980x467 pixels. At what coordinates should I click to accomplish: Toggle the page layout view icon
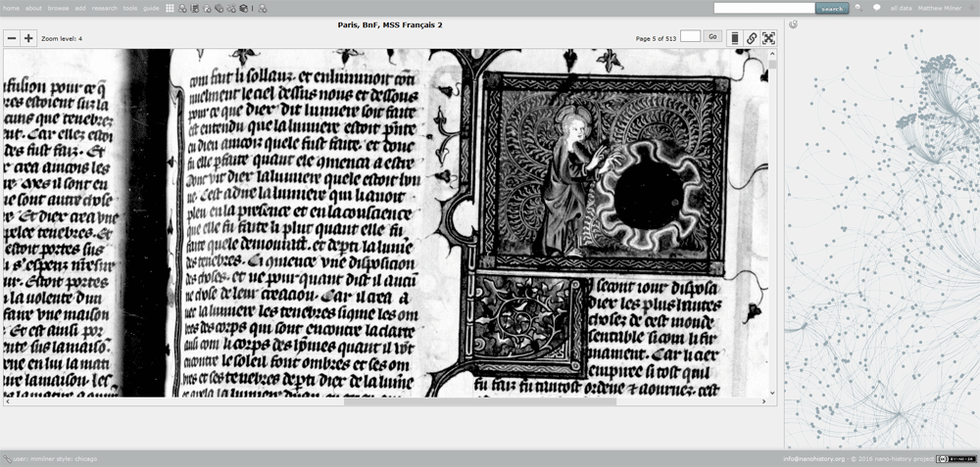tap(735, 38)
